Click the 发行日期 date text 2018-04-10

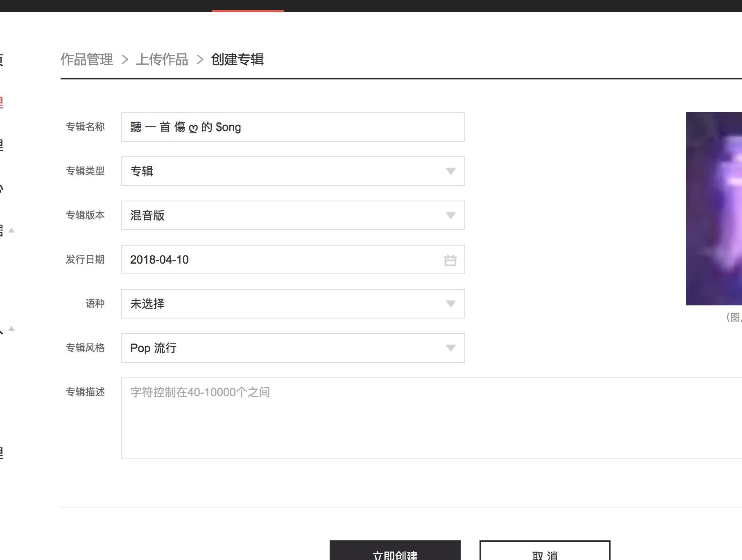pyautogui.click(x=159, y=260)
